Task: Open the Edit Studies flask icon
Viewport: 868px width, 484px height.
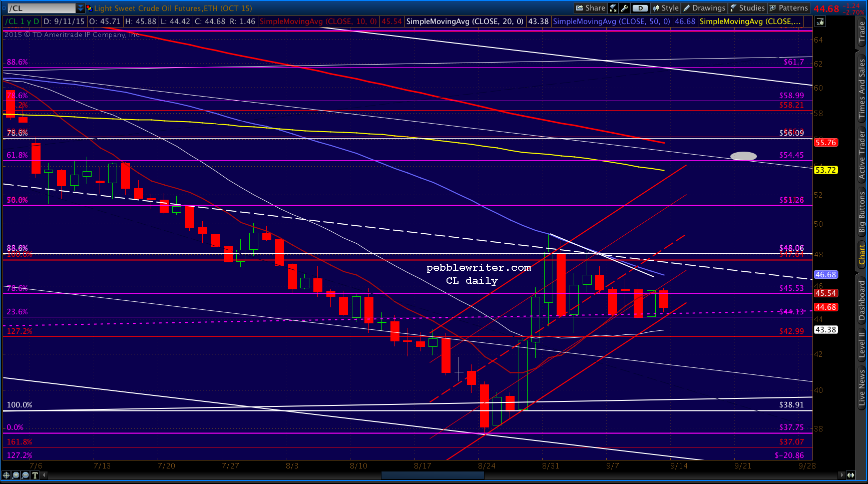Action: coord(613,8)
